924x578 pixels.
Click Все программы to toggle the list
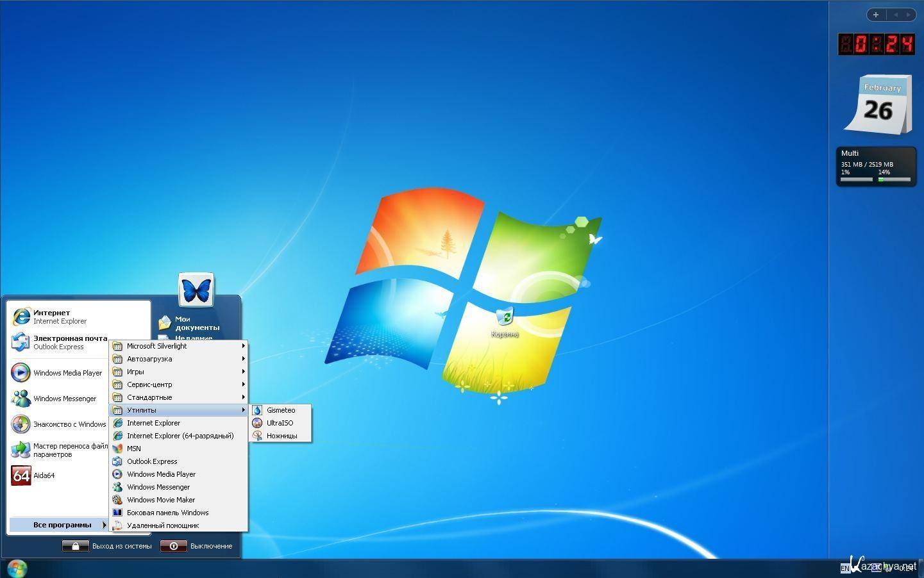[x=59, y=525]
